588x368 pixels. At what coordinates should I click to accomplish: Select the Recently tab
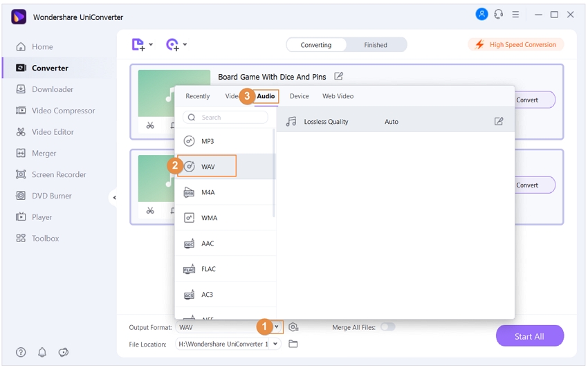coord(198,96)
